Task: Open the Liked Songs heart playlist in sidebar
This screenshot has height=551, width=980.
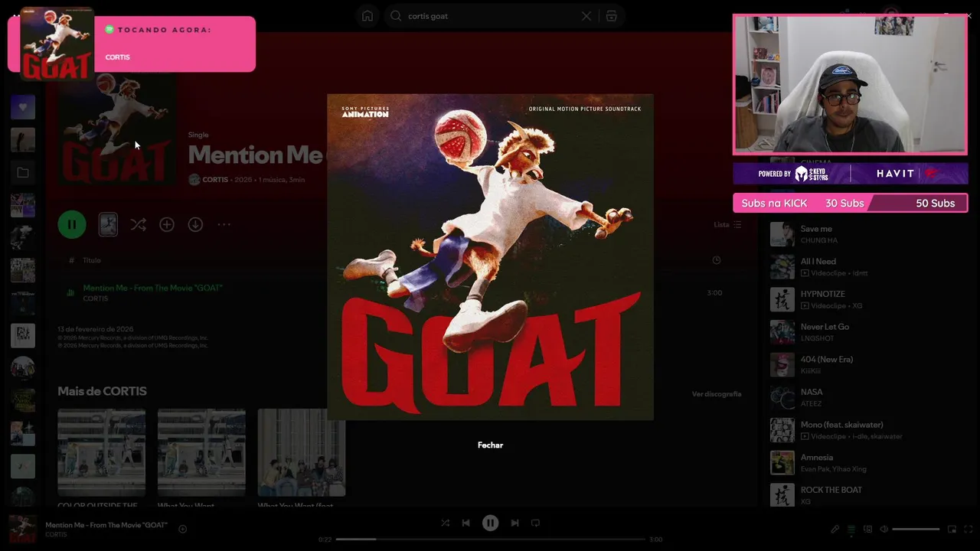Action: click(x=23, y=107)
